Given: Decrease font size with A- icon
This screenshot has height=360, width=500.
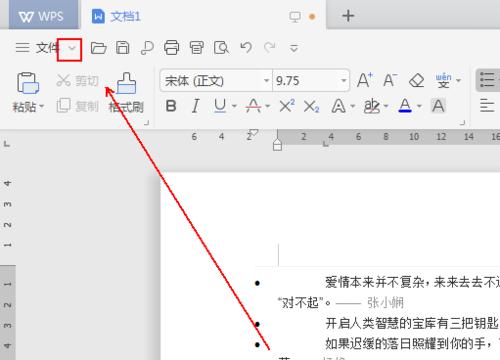Looking at the screenshot, I should click(x=390, y=80).
